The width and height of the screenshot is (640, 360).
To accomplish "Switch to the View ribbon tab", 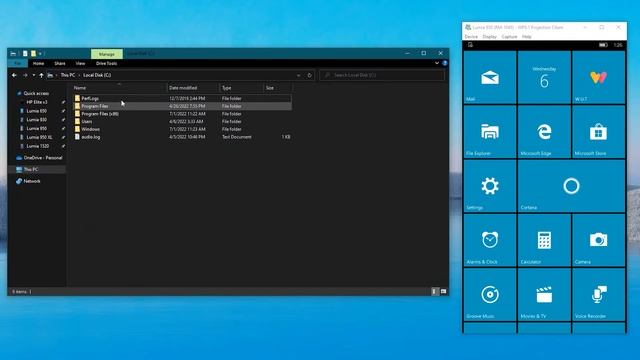I will click(x=80, y=63).
